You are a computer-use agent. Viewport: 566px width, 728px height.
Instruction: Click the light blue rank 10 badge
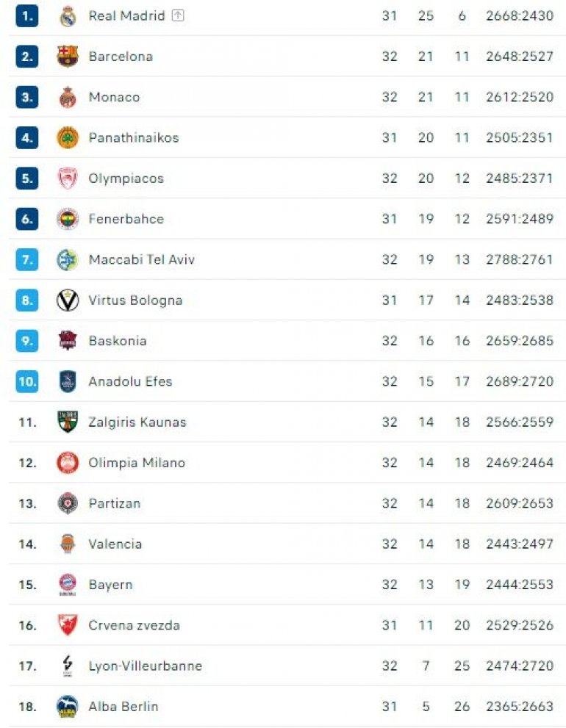(27, 381)
